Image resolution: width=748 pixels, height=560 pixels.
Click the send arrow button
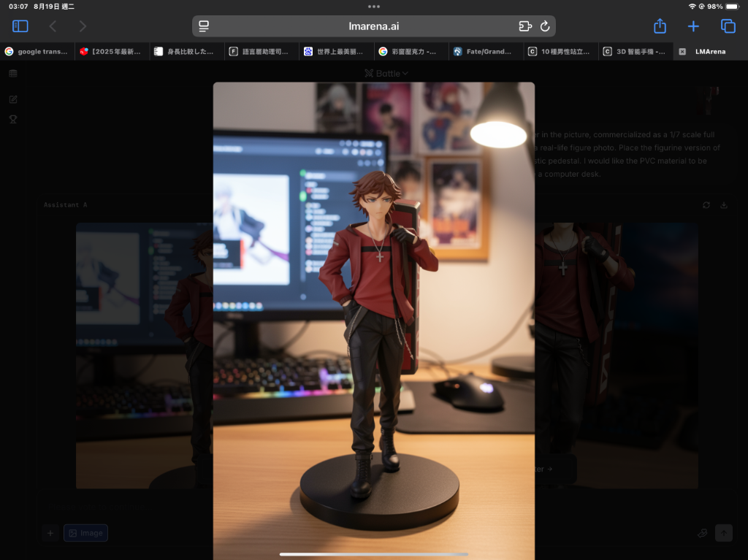pyautogui.click(x=724, y=533)
